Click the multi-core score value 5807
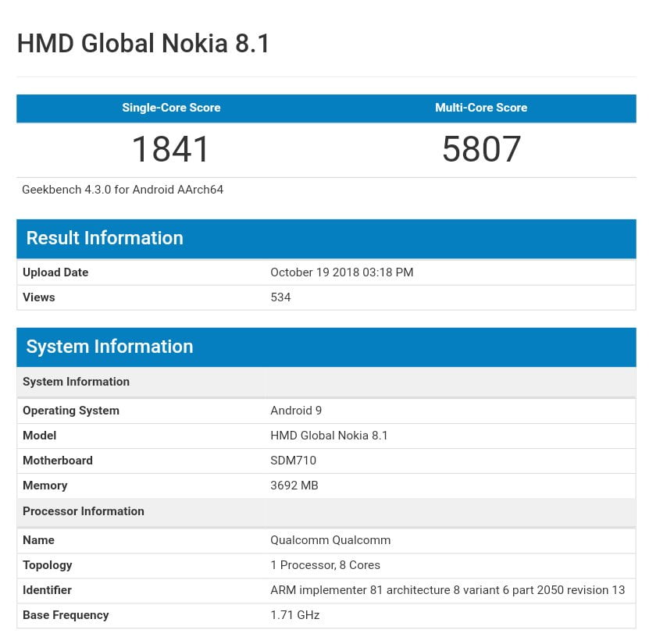 pos(481,149)
